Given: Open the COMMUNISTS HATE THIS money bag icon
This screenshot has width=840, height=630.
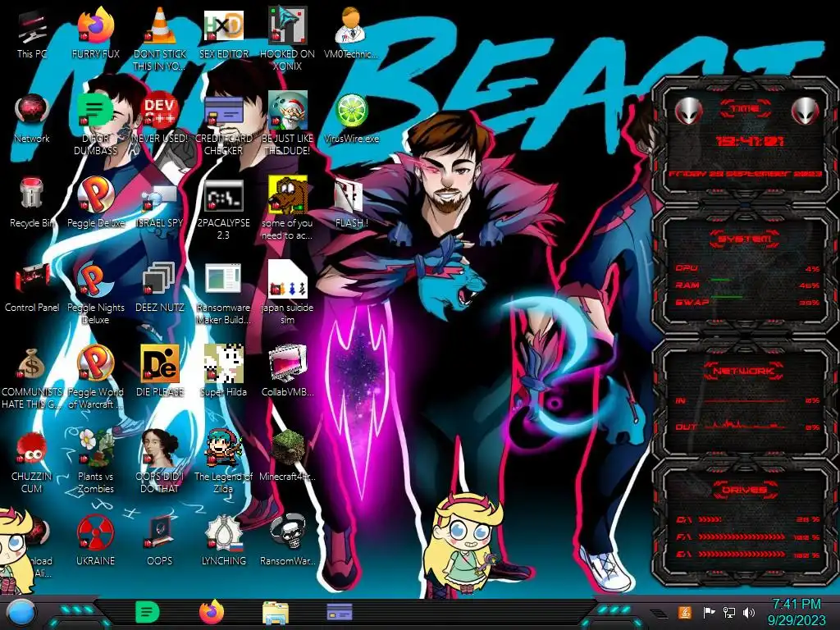Looking at the screenshot, I should [32, 377].
